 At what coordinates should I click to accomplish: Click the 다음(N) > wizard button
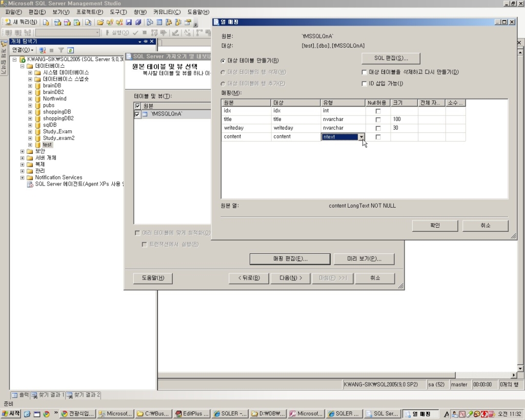(291, 278)
